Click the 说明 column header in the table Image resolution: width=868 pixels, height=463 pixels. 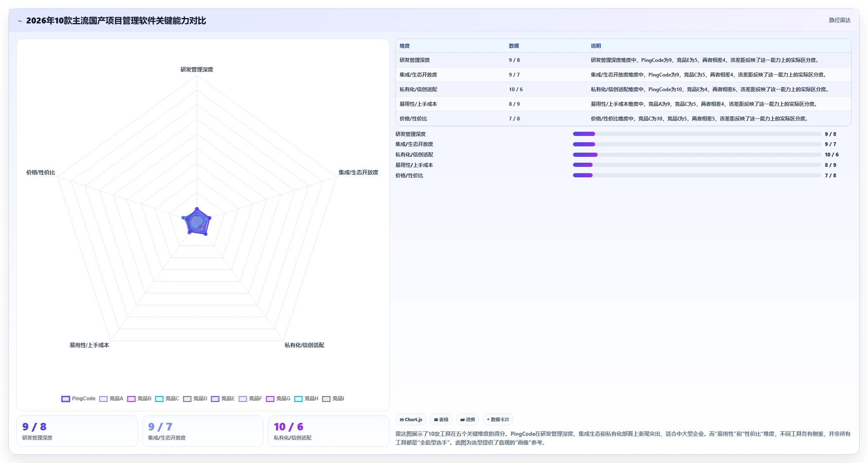click(596, 46)
